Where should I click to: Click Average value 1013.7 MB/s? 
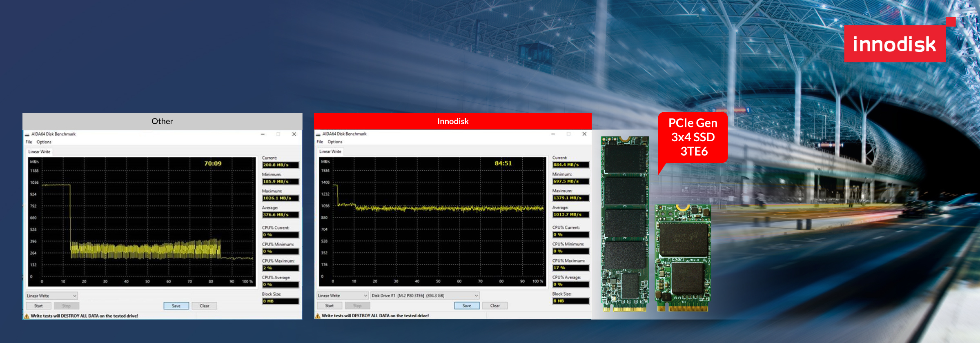571,214
